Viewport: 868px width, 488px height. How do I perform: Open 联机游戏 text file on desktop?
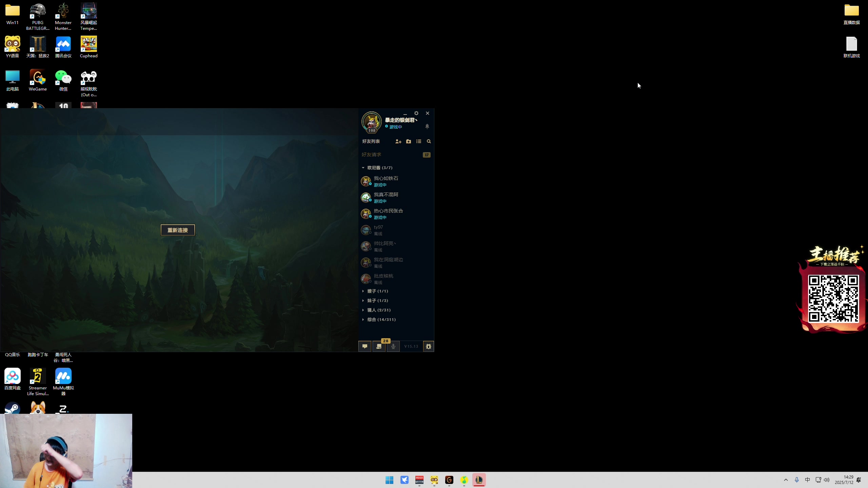tap(851, 47)
